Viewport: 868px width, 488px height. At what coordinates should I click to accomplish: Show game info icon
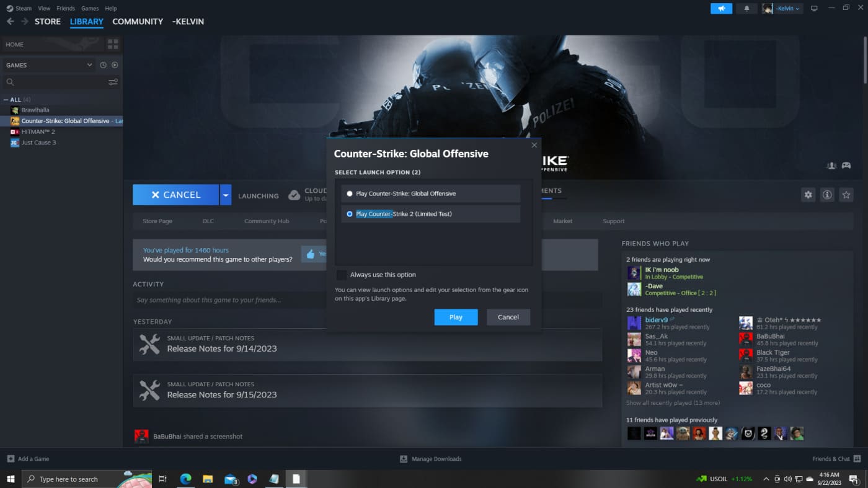827,195
